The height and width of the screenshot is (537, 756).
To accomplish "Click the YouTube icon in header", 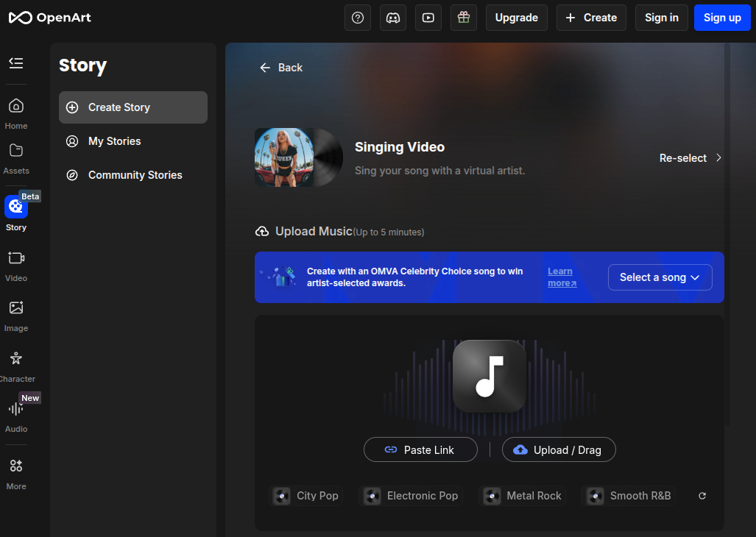I will click(x=428, y=18).
